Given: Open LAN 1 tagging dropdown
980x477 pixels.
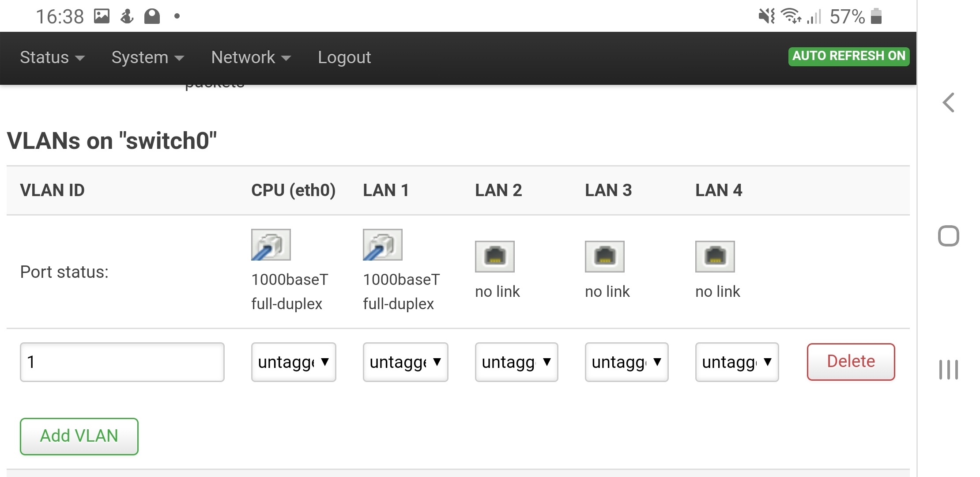Looking at the screenshot, I should coord(405,362).
